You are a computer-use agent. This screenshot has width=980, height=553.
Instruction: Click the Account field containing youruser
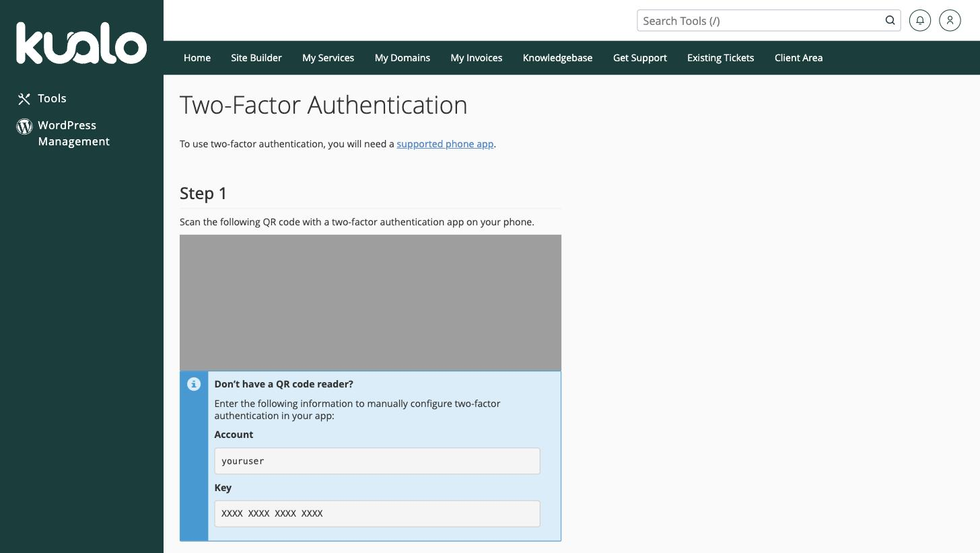[377, 461]
